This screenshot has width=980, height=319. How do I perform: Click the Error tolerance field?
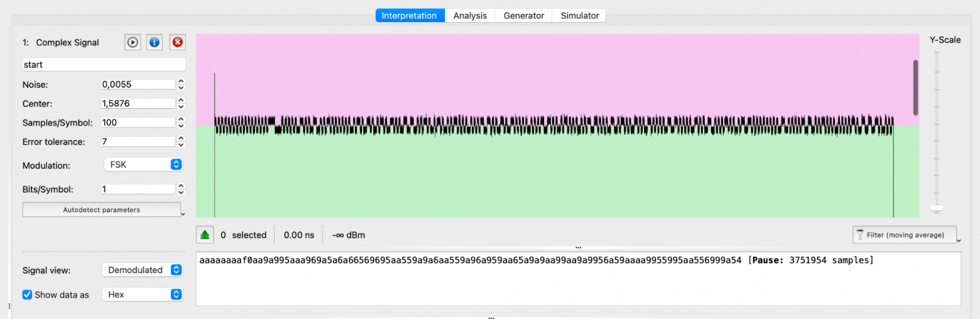(x=138, y=142)
